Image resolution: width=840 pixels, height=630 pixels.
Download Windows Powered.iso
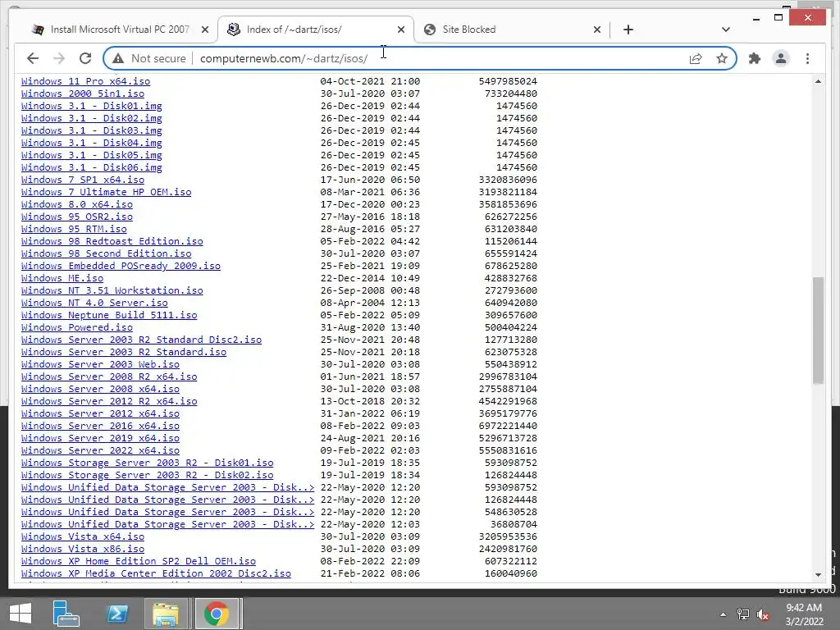[x=76, y=328]
